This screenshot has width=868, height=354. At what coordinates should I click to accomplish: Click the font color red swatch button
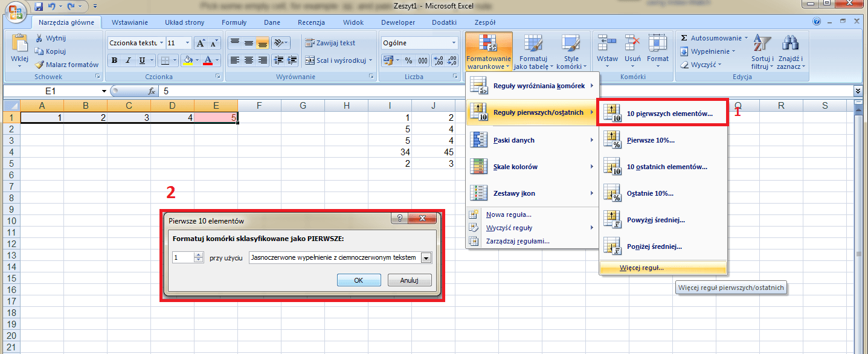point(208,60)
